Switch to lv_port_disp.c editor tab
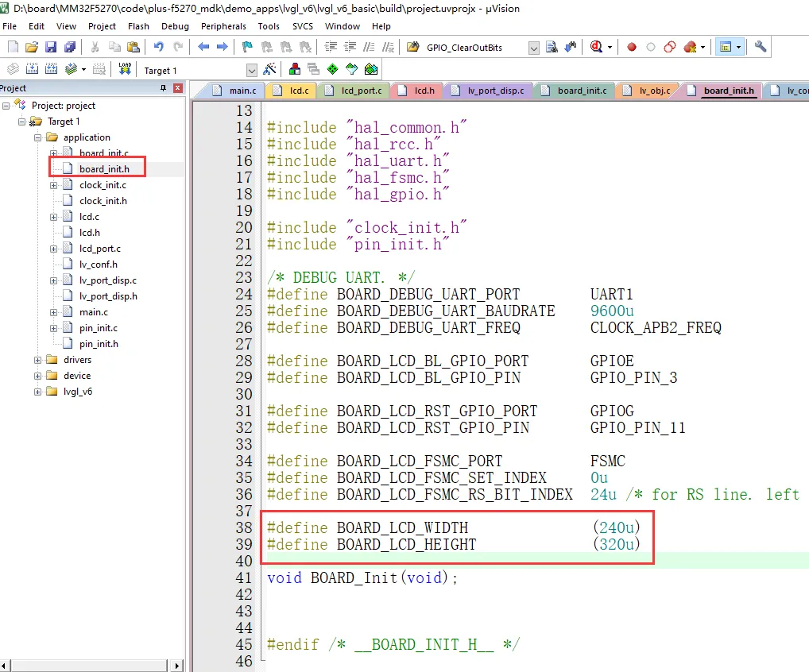The height and width of the screenshot is (672, 809). pyautogui.click(x=488, y=91)
